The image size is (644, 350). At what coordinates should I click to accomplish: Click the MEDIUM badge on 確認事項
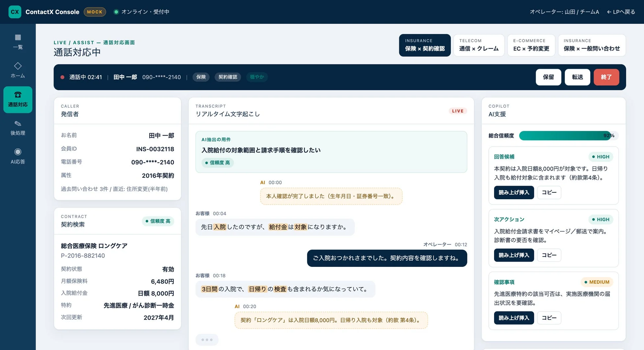(x=597, y=282)
